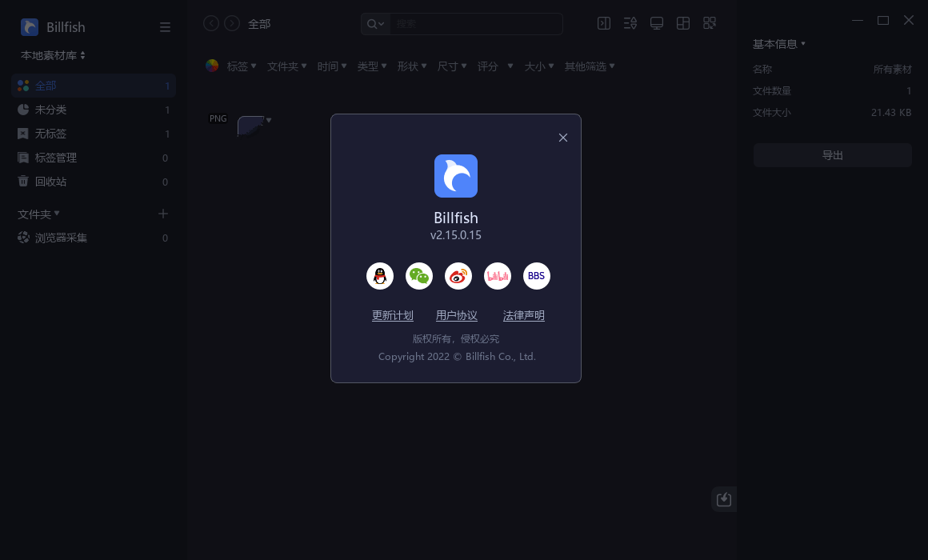
Task: Click the BBS community icon
Action: click(537, 276)
